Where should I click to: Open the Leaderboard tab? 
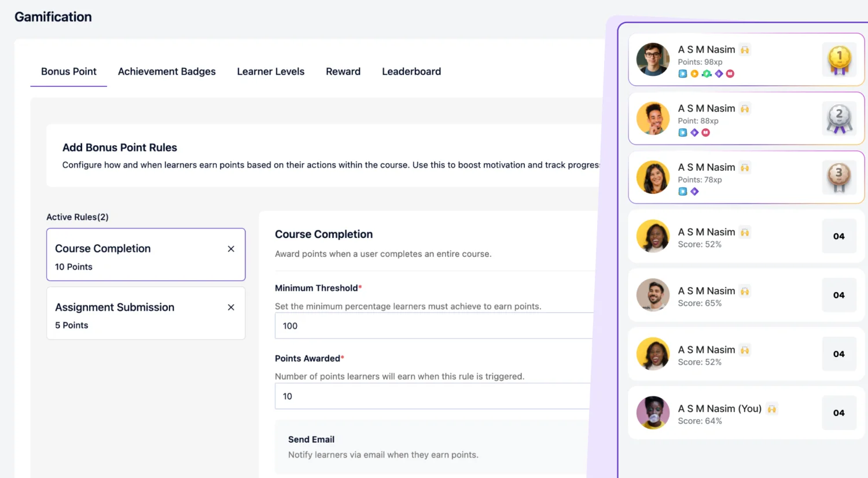click(x=411, y=71)
